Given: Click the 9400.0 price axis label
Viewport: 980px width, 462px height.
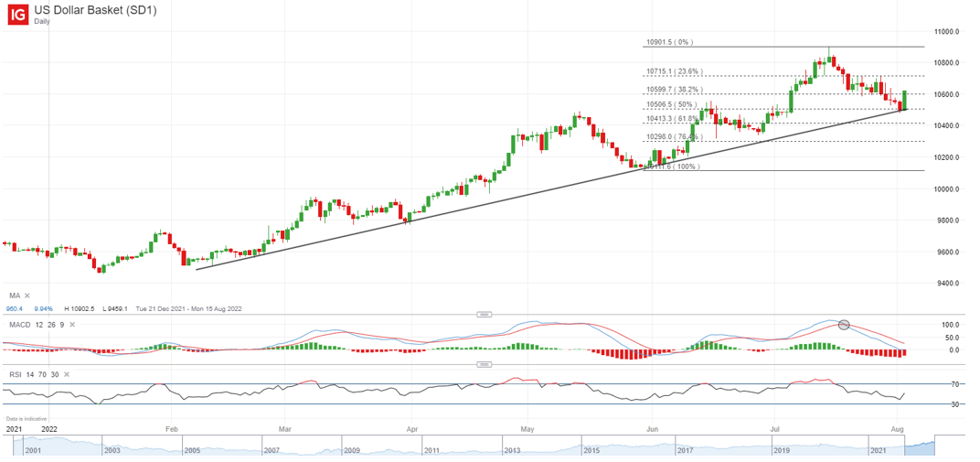Looking at the screenshot, I should (x=949, y=284).
